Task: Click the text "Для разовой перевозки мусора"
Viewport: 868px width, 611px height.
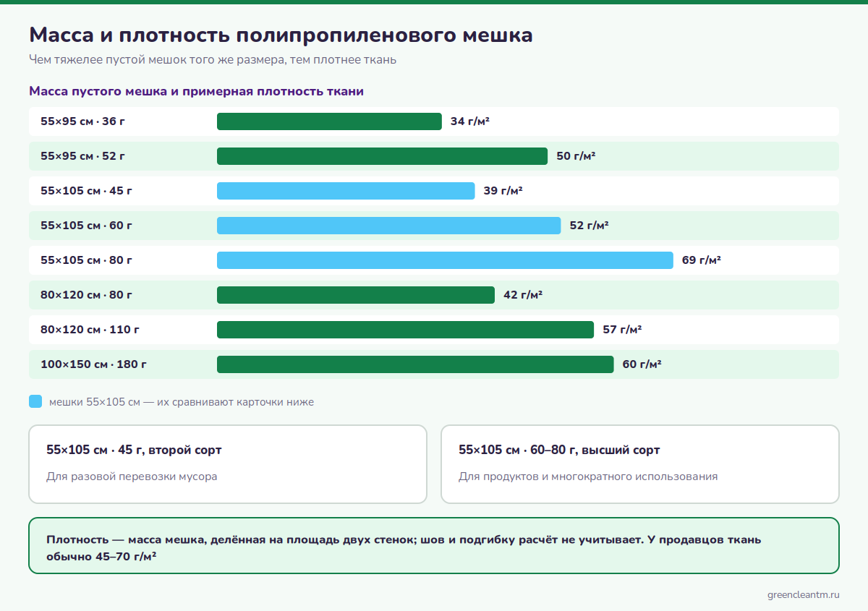Action: [132, 477]
